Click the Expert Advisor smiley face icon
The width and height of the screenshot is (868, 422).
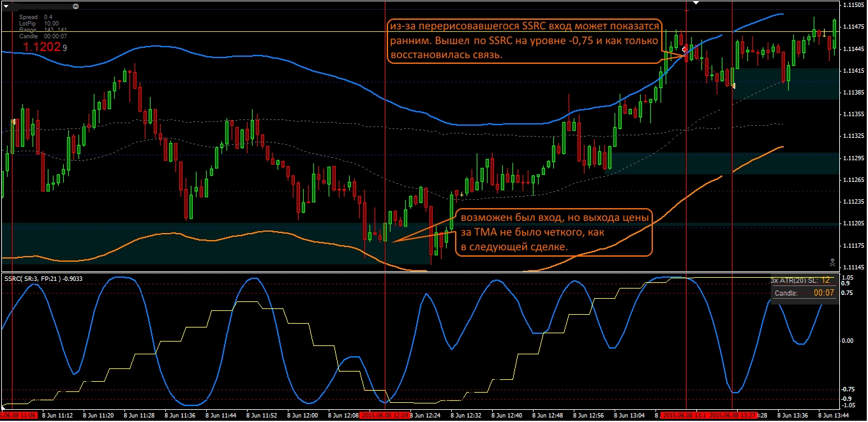point(76,6)
